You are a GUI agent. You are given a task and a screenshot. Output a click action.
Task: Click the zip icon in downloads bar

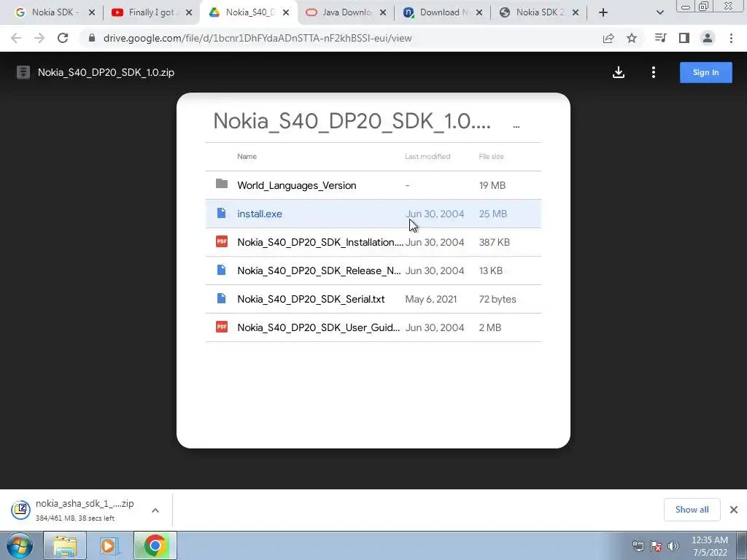(21, 510)
